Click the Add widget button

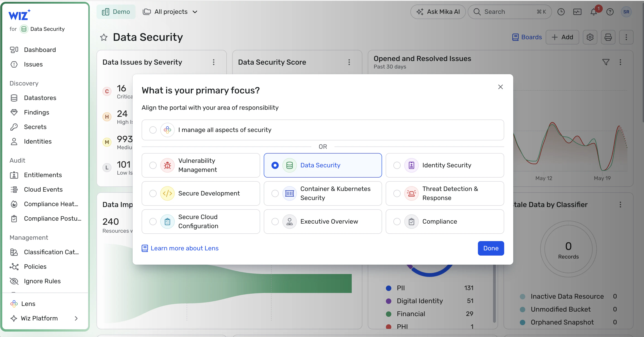tap(562, 37)
